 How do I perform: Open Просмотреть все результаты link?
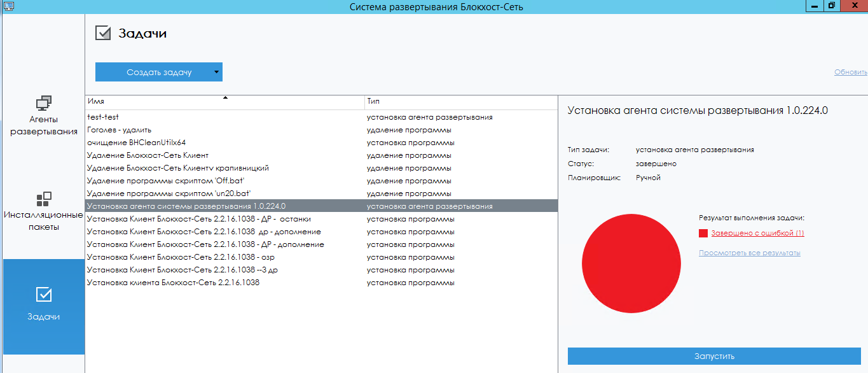[x=749, y=253]
